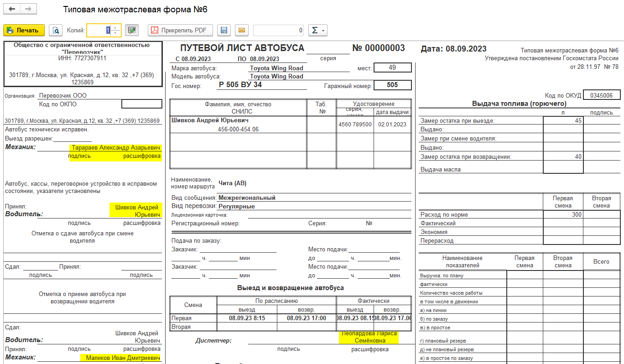Image resolution: width=624 pixels, height=364 pixels.
Task: Click the Расход по норме value 300
Action: click(563, 214)
